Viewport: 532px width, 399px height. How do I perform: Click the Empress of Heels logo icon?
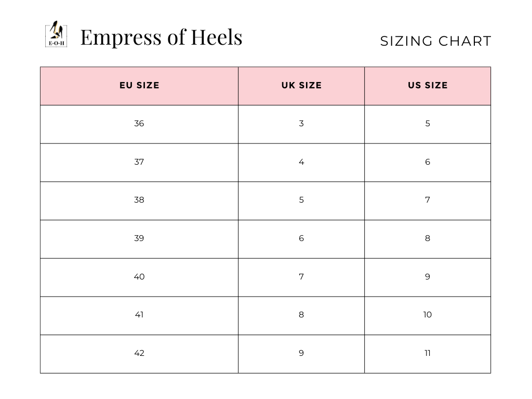(x=56, y=34)
